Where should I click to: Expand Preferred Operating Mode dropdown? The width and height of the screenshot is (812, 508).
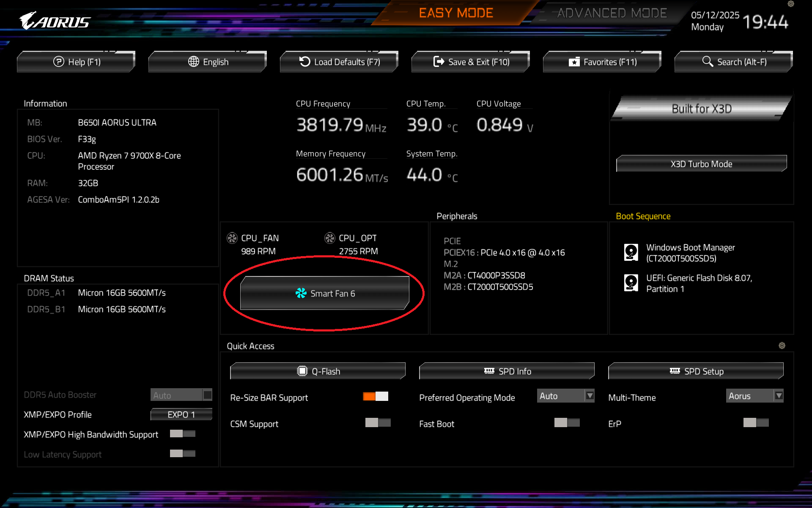coord(565,396)
